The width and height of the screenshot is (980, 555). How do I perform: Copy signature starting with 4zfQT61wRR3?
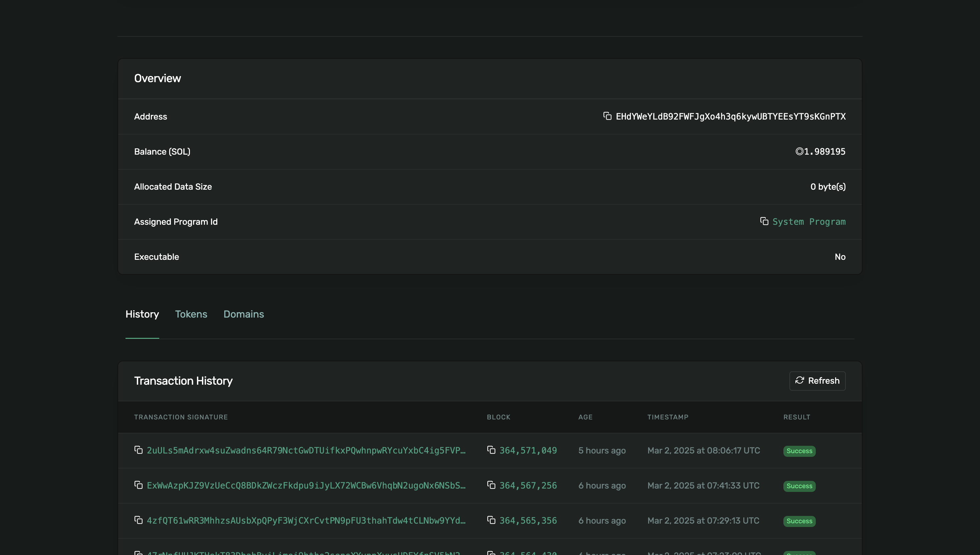click(138, 520)
